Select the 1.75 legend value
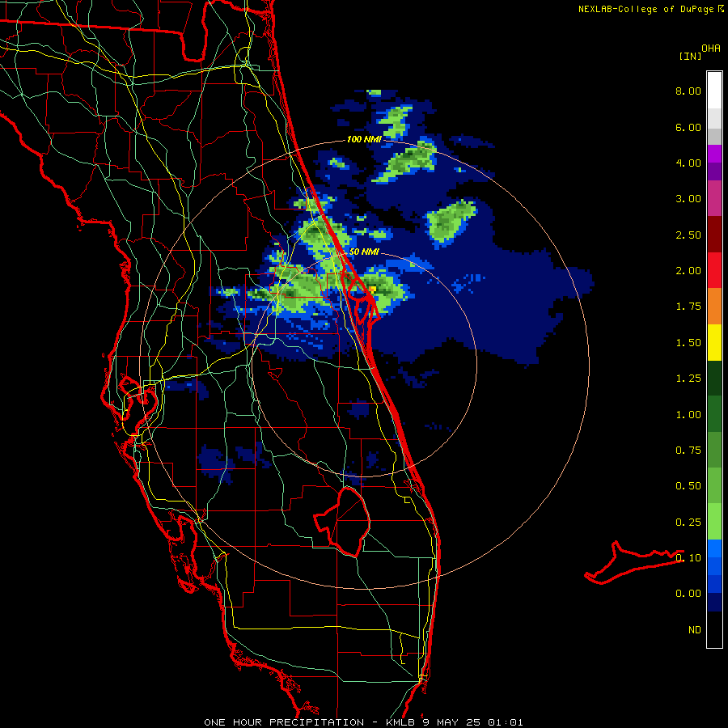Screen dimensions: 728x728 pyautogui.click(x=688, y=307)
